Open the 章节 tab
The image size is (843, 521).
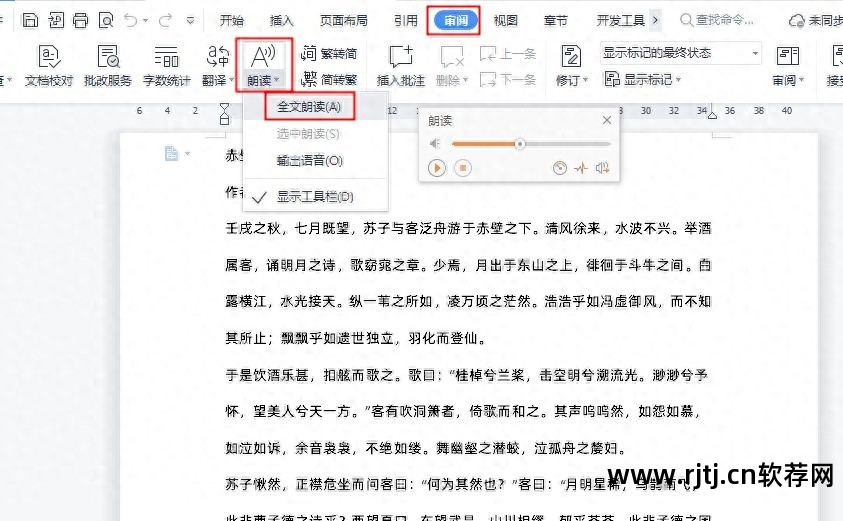(555, 20)
